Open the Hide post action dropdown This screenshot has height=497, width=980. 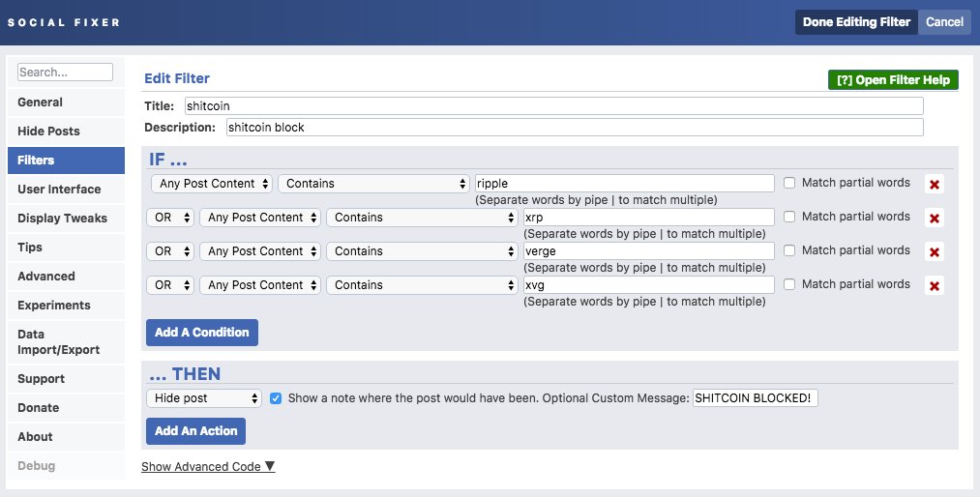(x=204, y=398)
